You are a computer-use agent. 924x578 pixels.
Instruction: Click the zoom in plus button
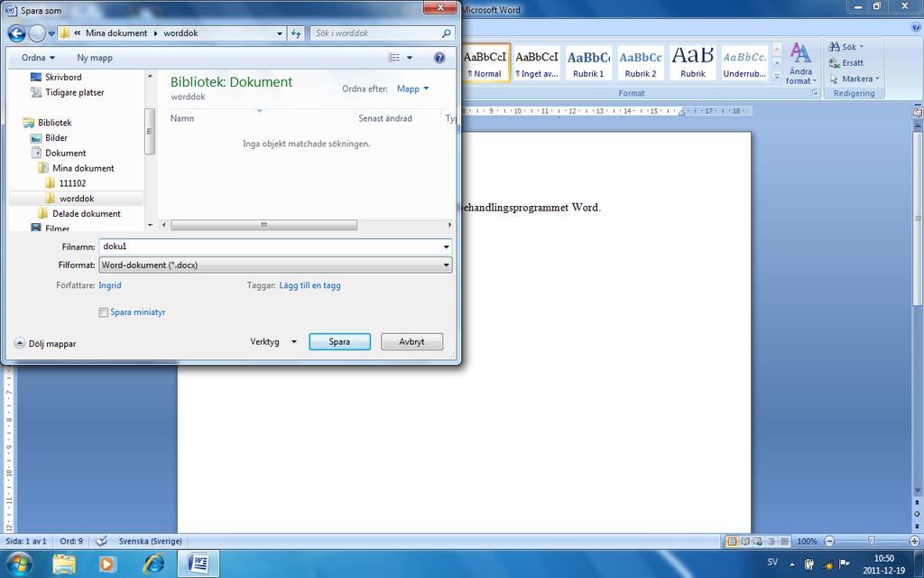914,541
